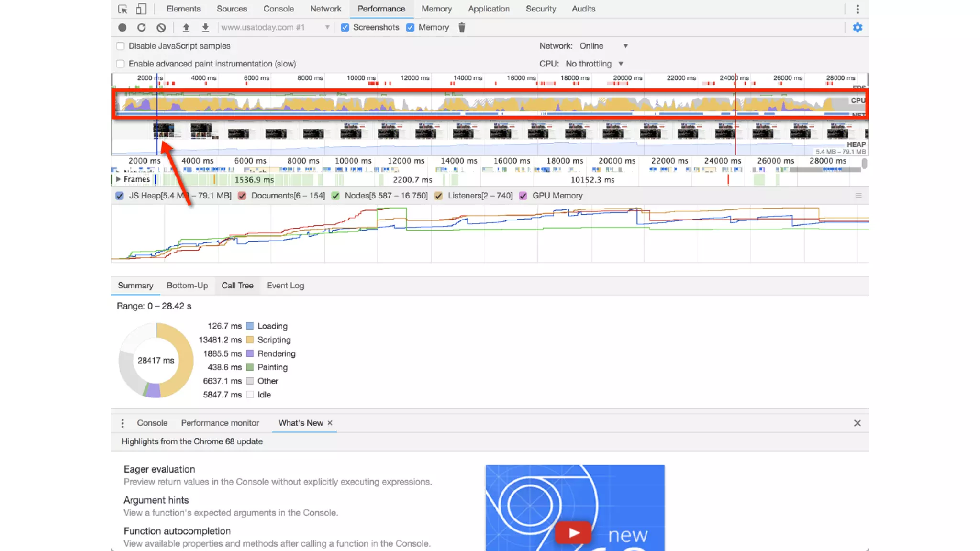The image size is (980, 551).
Task: Enable Disable JavaScript samples checkbox
Action: pyautogui.click(x=121, y=46)
